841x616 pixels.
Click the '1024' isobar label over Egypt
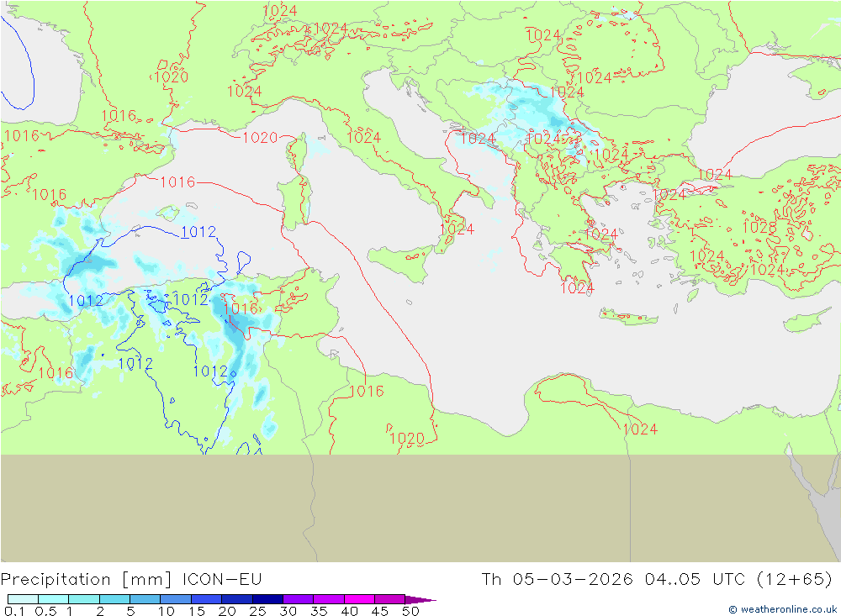click(640, 429)
